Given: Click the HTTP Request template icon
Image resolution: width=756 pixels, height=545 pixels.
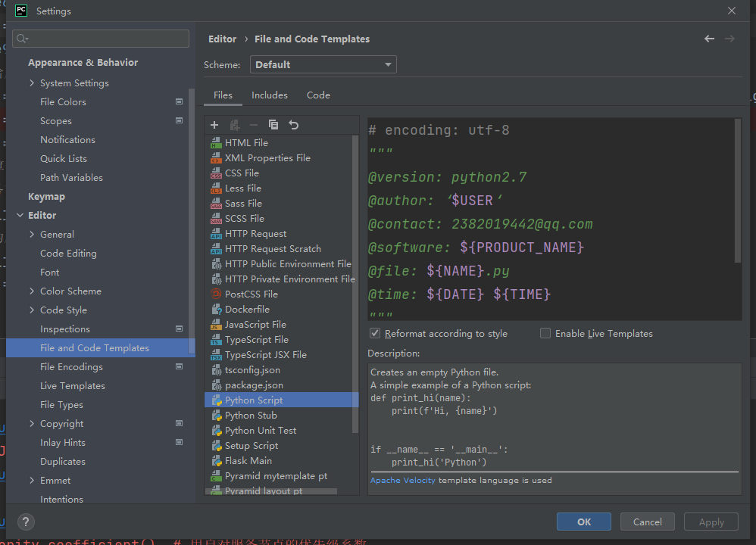Looking at the screenshot, I should click(216, 234).
